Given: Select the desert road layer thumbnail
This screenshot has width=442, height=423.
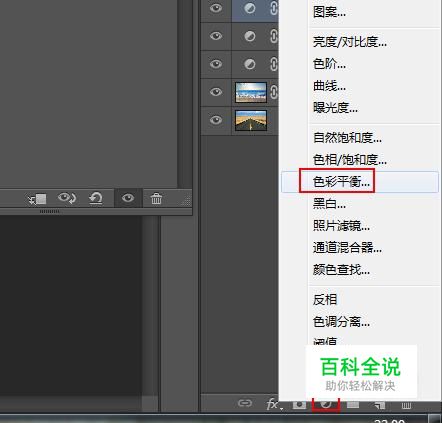Looking at the screenshot, I should click(251, 120).
